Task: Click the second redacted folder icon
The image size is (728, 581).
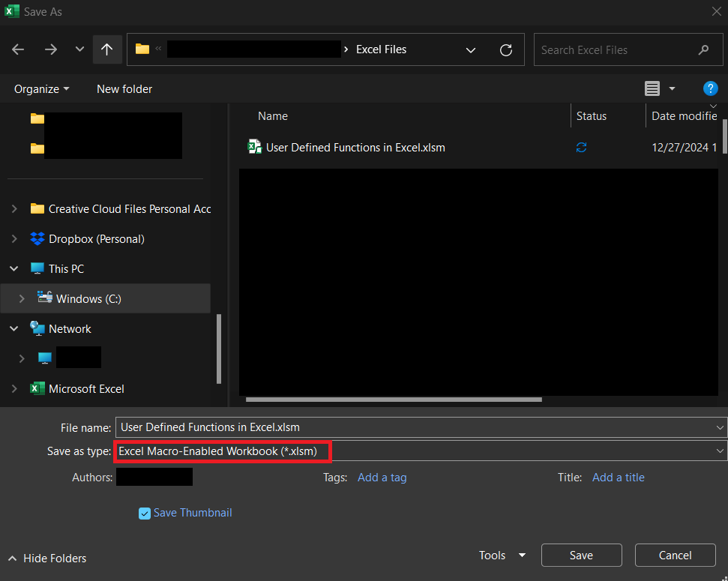Action: pyautogui.click(x=37, y=148)
